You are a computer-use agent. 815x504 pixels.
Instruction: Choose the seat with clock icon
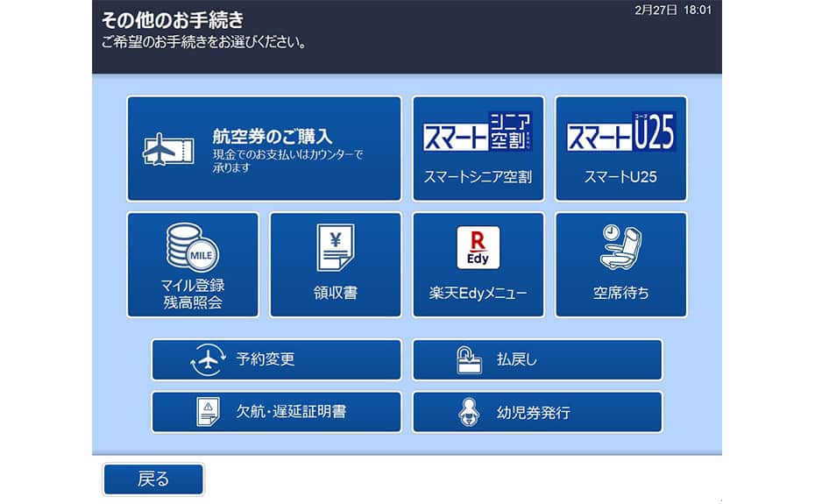(620, 247)
